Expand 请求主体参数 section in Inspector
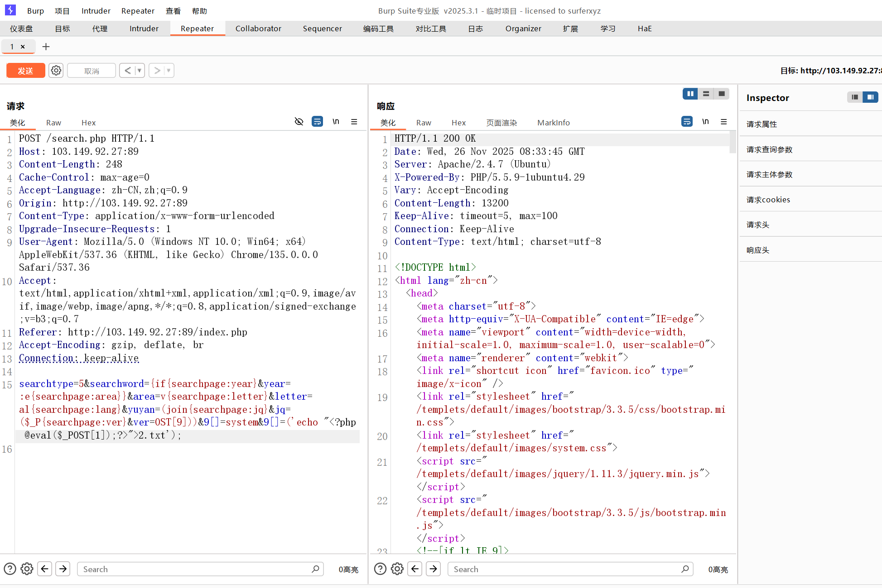 click(769, 175)
